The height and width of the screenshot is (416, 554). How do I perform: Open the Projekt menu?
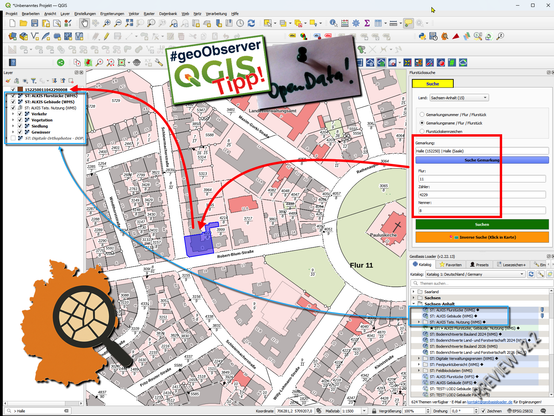click(11, 14)
